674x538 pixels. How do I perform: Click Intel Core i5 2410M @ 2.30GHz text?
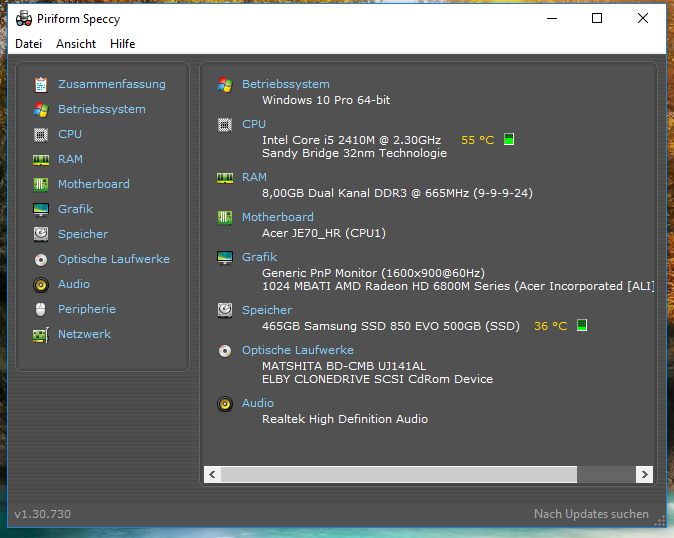pos(352,140)
